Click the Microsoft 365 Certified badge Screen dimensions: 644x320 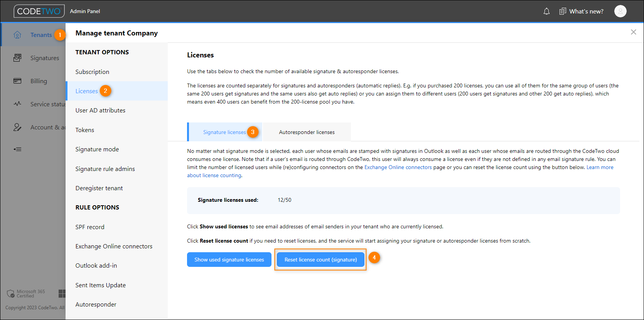26,293
